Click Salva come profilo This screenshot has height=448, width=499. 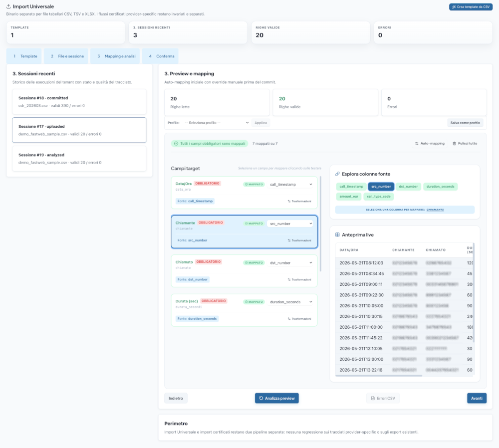pos(465,123)
